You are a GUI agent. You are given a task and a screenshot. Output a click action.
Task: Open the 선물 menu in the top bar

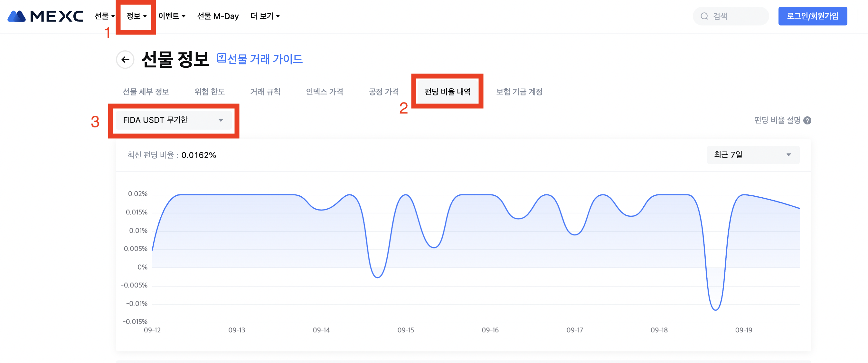click(104, 16)
